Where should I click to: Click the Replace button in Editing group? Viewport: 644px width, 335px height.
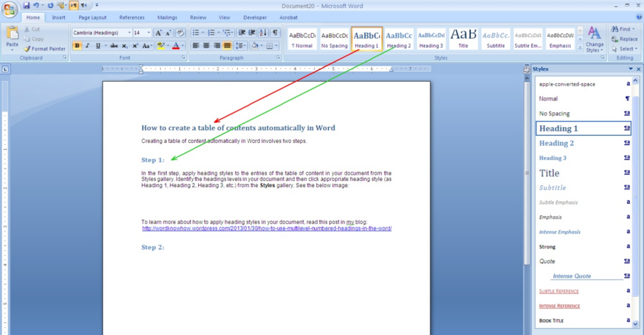click(x=624, y=39)
